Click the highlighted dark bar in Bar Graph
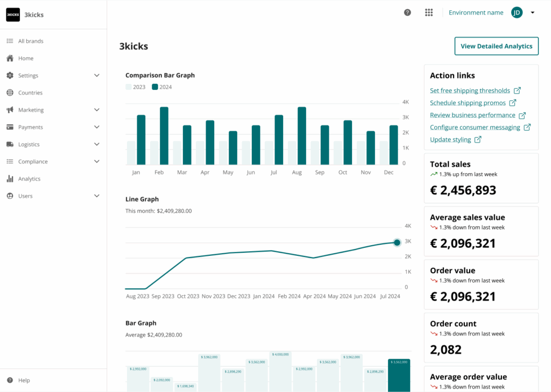This screenshot has width=551, height=392. coord(399,375)
